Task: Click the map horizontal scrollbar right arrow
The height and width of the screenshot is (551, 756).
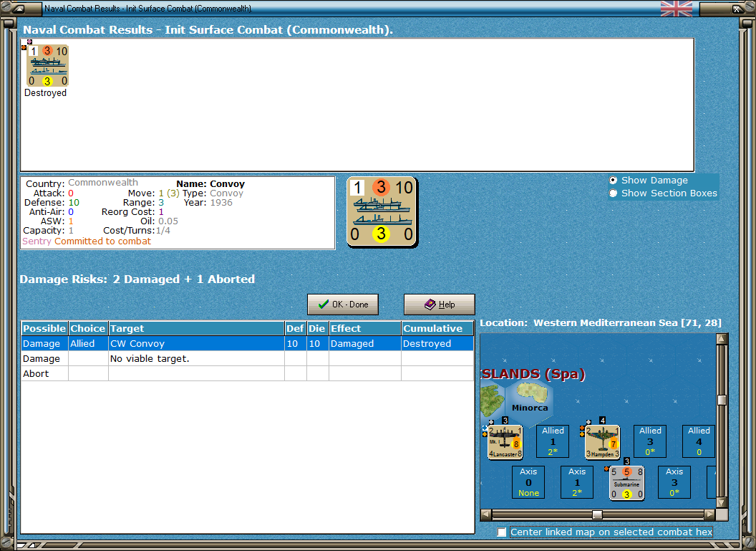Action: click(x=709, y=514)
